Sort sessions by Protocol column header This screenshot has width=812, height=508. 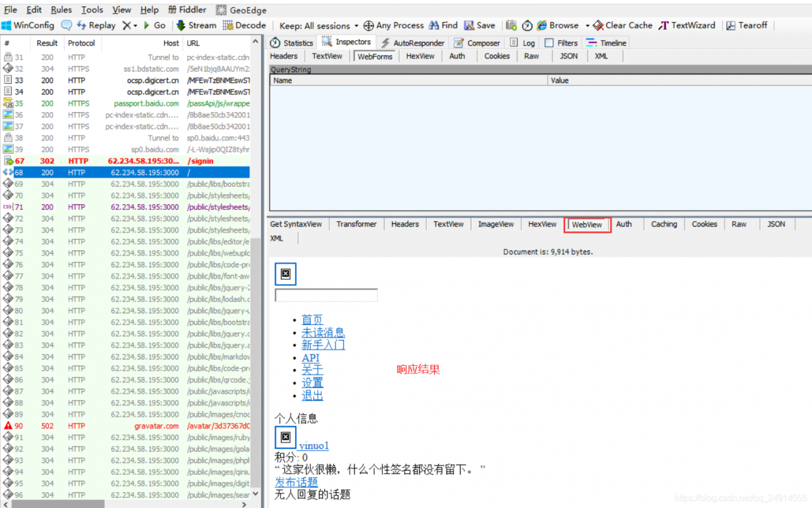coord(82,43)
